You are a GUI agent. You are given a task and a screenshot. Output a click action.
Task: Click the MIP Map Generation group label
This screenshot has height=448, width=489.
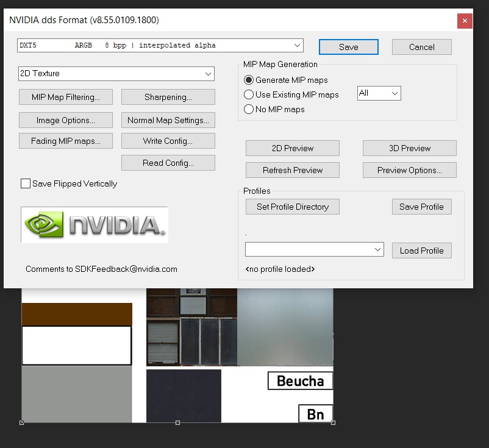(280, 64)
